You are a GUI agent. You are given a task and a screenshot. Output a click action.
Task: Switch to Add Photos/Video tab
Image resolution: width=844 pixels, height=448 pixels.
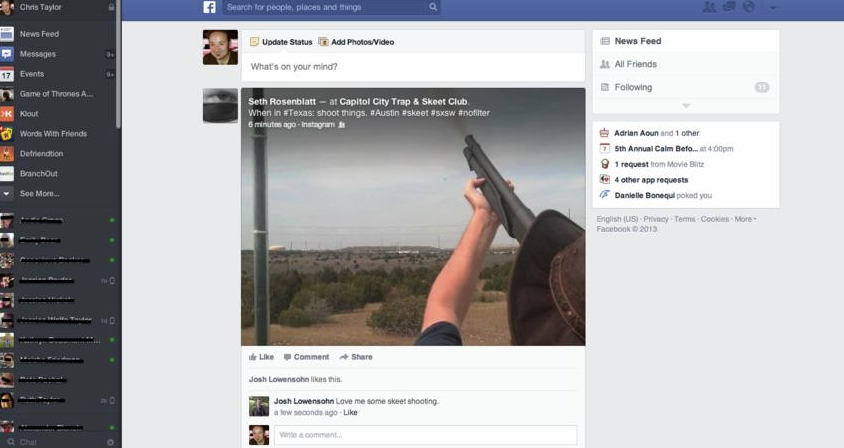pos(356,42)
